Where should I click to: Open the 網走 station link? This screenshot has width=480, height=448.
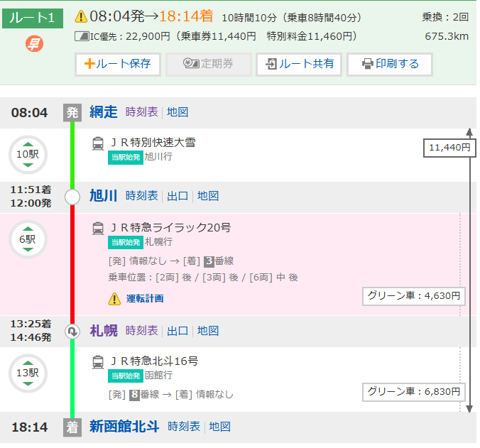click(104, 112)
